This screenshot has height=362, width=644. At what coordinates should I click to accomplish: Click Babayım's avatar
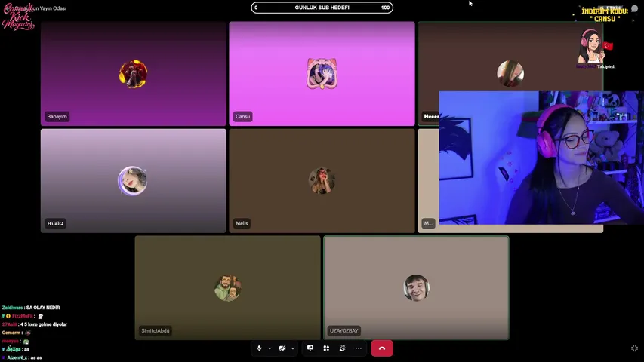(133, 74)
